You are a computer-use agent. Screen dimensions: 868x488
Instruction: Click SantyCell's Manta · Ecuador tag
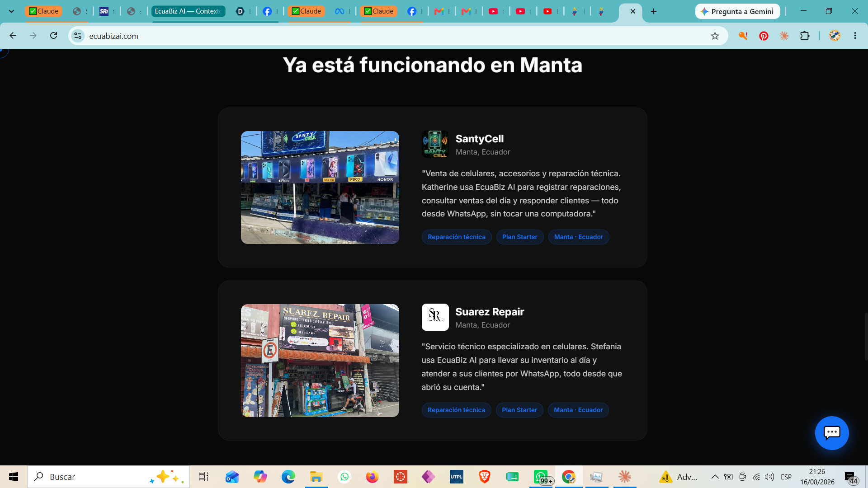tap(579, 237)
